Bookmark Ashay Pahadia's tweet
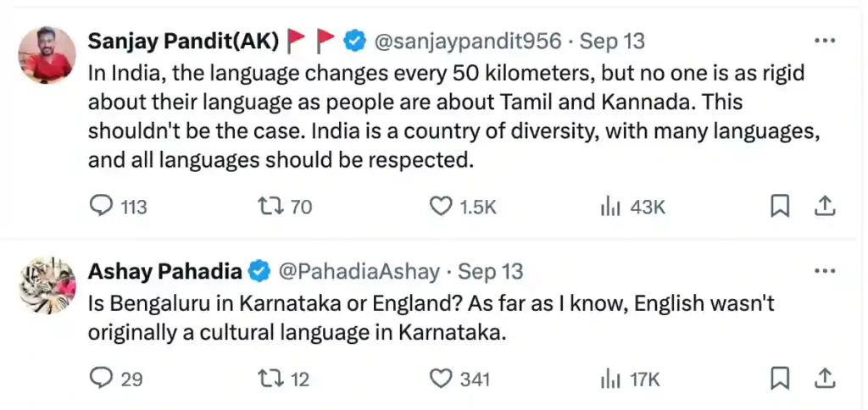 coord(780,379)
